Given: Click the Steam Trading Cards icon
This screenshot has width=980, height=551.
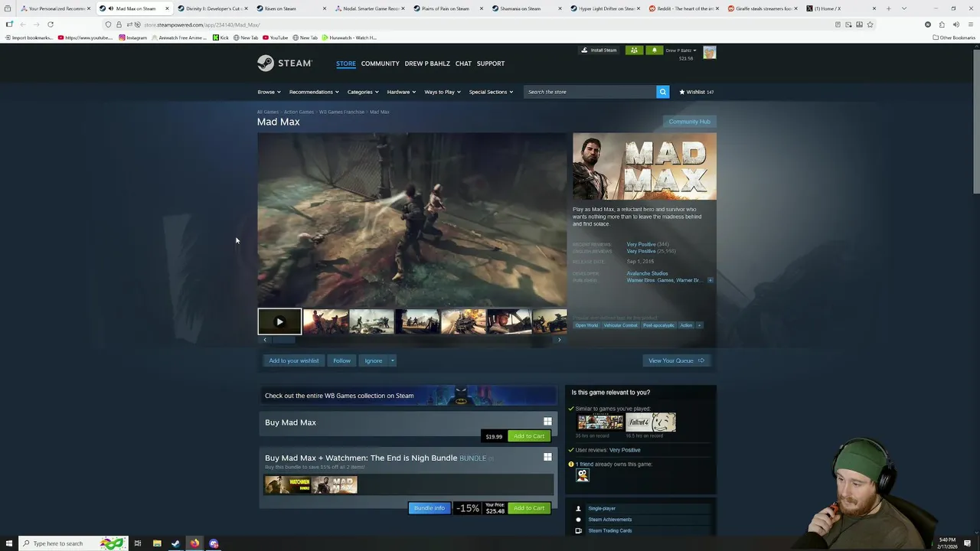Looking at the screenshot, I should tap(578, 530).
